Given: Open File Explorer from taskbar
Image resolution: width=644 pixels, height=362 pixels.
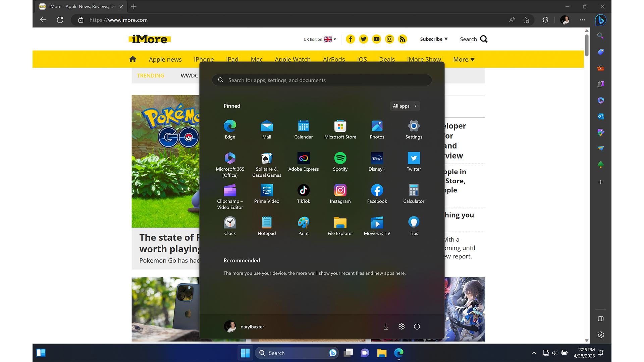Looking at the screenshot, I should click(382, 353).
